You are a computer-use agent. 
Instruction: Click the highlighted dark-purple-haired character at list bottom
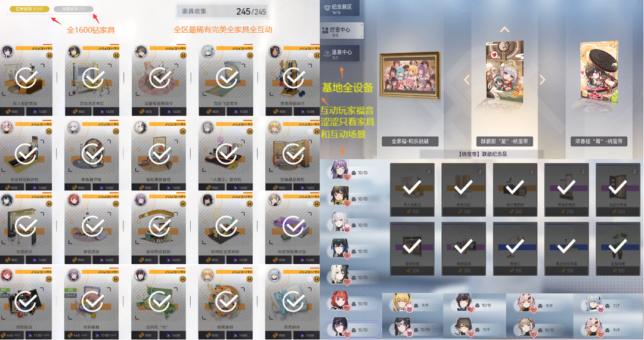[x=352, y=329]
